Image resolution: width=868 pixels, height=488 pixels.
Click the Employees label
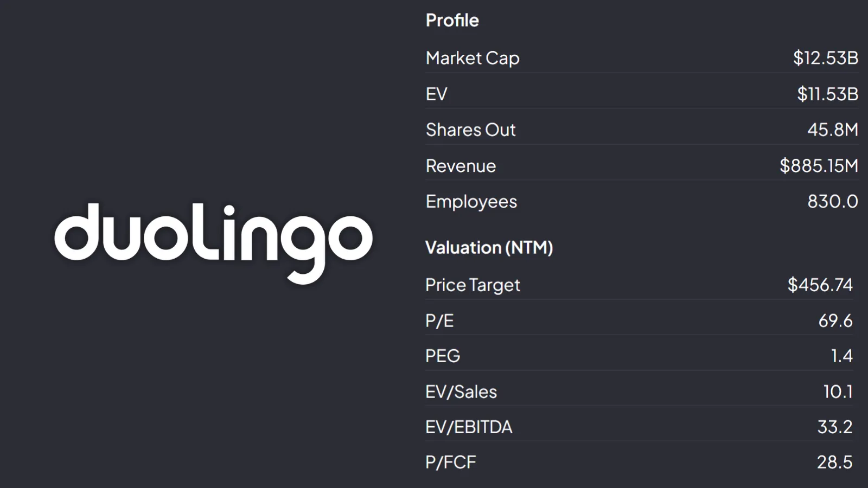[471, 202]
